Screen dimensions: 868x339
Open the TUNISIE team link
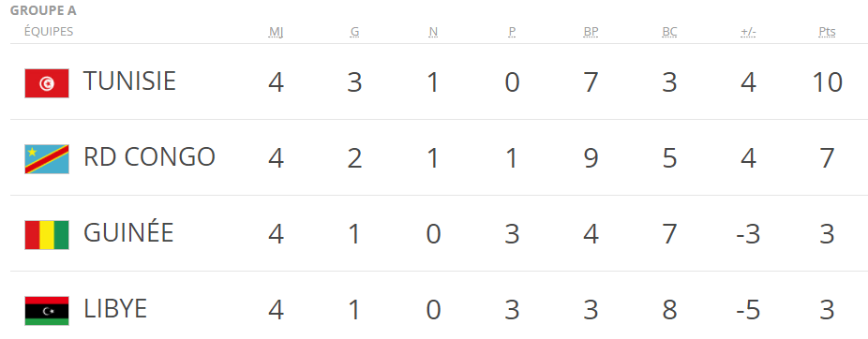129,81
